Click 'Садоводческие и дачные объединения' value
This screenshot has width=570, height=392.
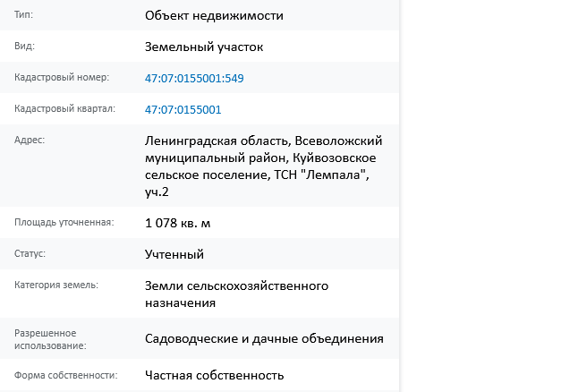[264, 338]
